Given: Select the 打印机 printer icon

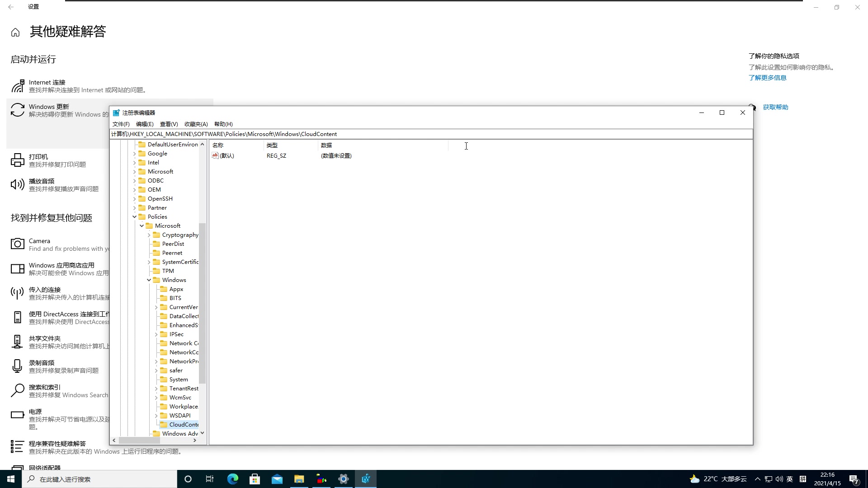Looking at the screenshot, I should 17,160.
